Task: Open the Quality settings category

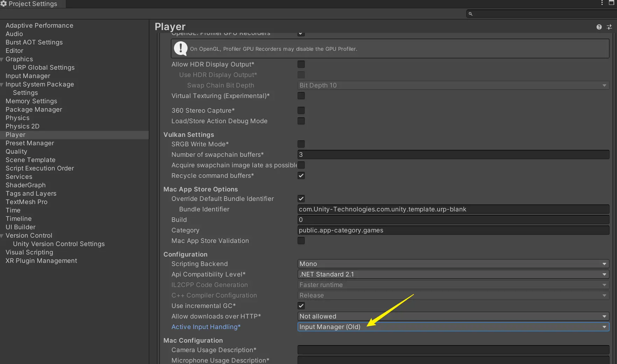Action: coord(16,152)
